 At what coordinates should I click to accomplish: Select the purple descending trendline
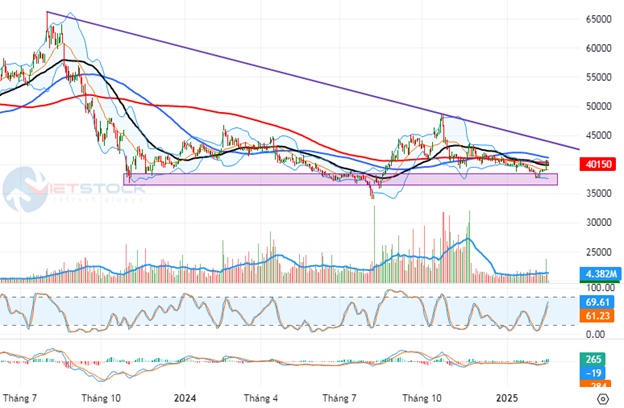[300, 75]
